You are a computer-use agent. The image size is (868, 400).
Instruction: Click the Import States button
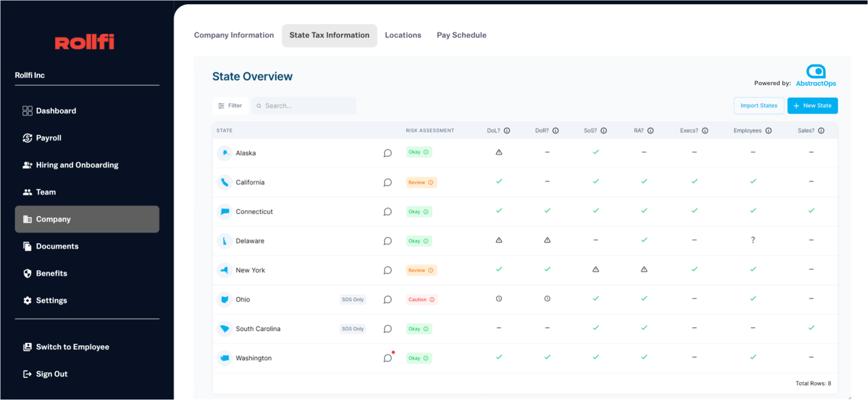(x=758, y=106)
